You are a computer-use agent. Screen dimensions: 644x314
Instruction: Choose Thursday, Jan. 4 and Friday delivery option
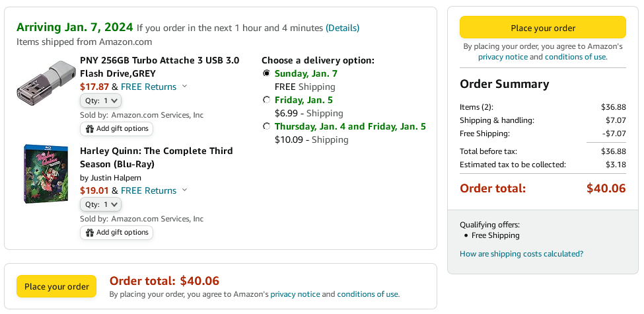click(267, 126)
